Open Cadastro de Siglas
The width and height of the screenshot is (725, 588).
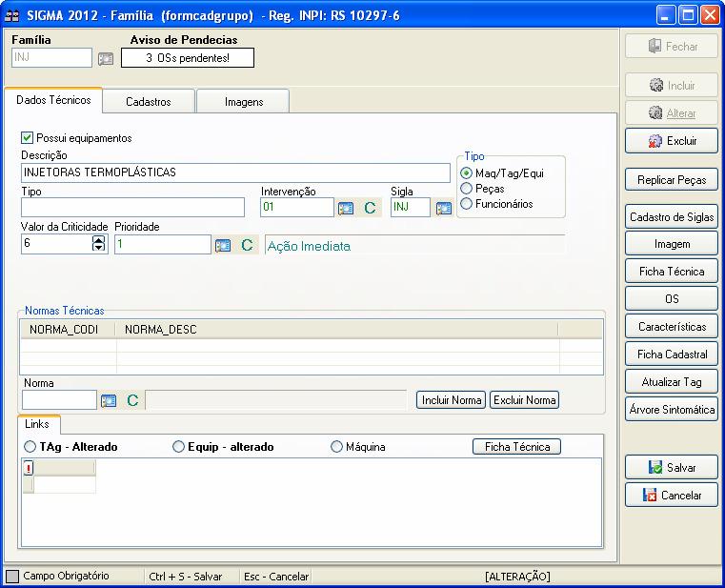coord(672,216)
